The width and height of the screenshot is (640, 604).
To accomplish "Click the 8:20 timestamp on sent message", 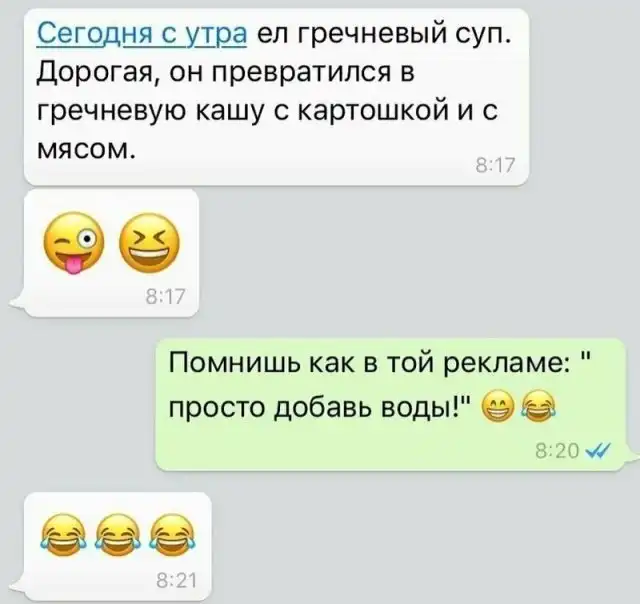I will click(557, 451).
